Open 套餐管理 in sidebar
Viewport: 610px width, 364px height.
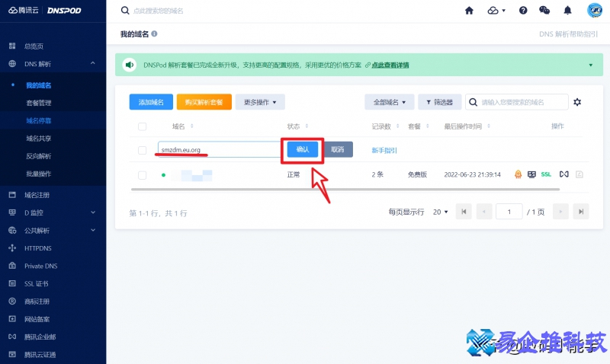click(x=39, y=103)
